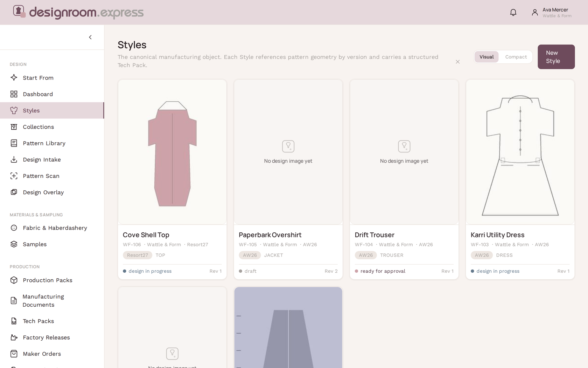Open the notifications bell
This screenshot has height=368, width=588.
[x=513, y=13]
